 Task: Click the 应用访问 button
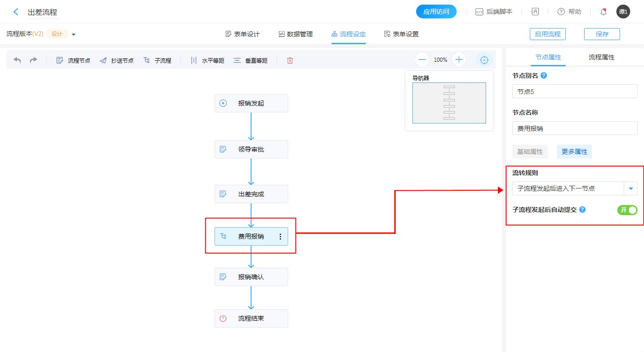pos(436,12)
